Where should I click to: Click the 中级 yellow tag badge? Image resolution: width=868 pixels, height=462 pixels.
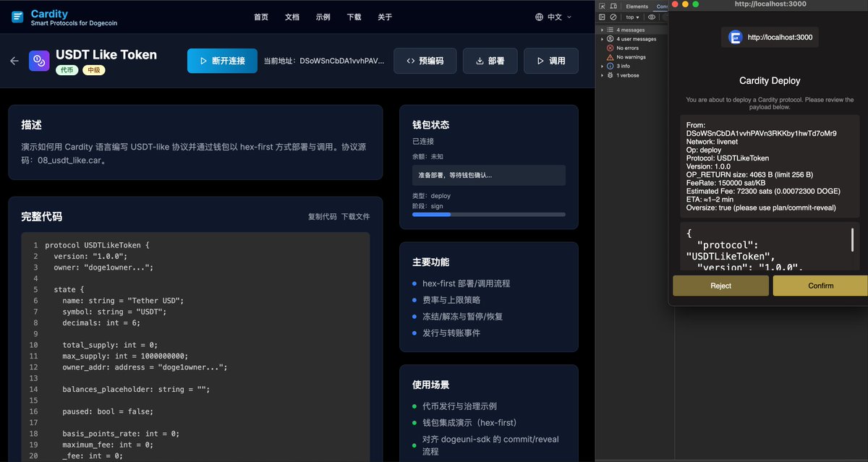pos(93,70)
